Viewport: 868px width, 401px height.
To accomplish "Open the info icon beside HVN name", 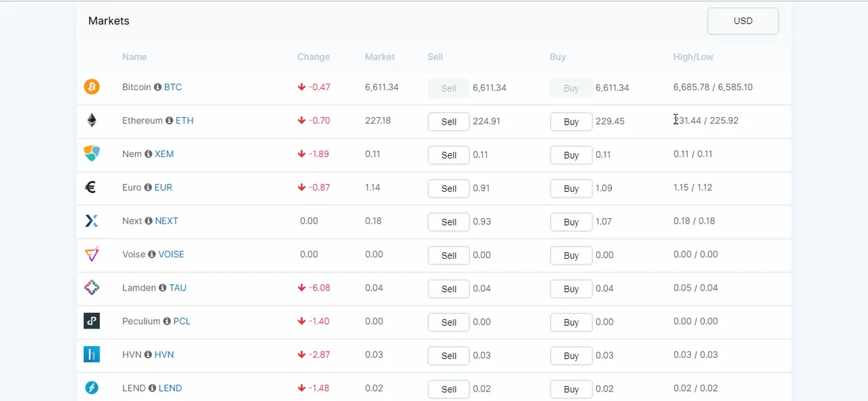I will coord(148,355).
